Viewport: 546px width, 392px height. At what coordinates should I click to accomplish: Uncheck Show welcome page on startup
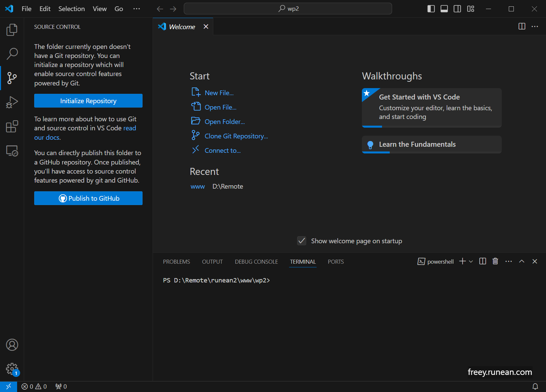click(x=302, y=241)
